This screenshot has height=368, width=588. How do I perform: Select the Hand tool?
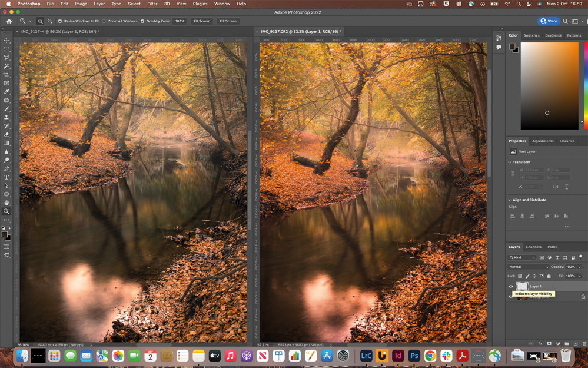pyautogui.click(x=6, y=203)
